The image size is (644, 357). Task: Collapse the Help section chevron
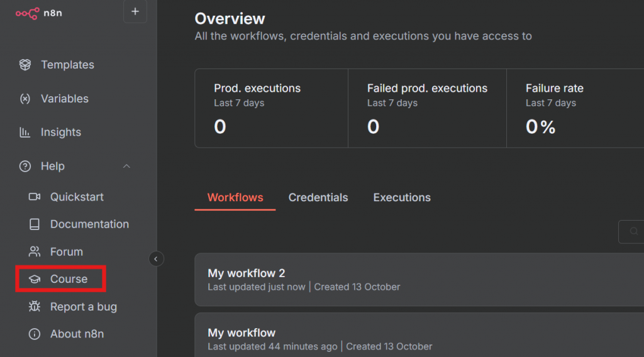pyautogui.click(x=126, y=166)
